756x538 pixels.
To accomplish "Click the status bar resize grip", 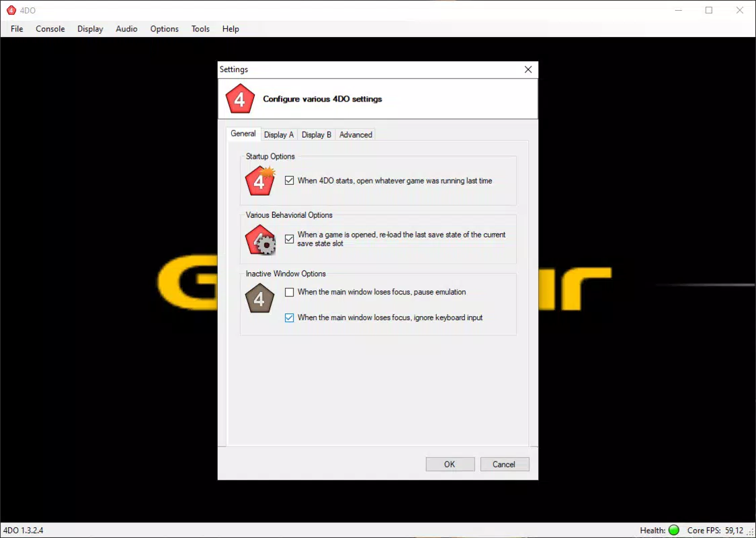I will [751, 532].
